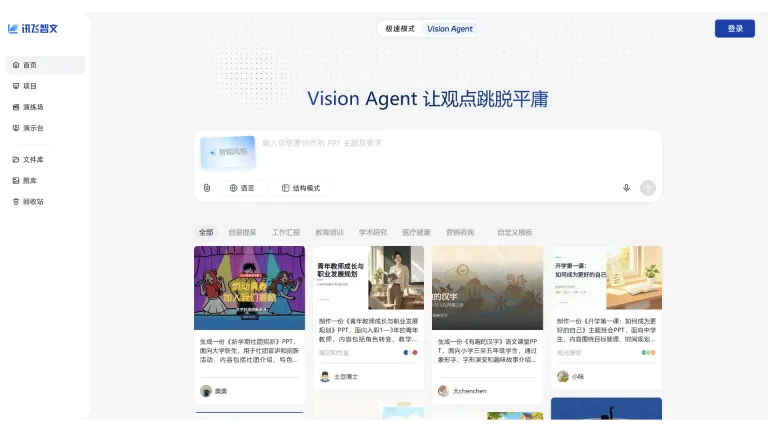Click the 青年教师 PPT description text
This screenshot has width=768, height=432.
click(368, 330)
